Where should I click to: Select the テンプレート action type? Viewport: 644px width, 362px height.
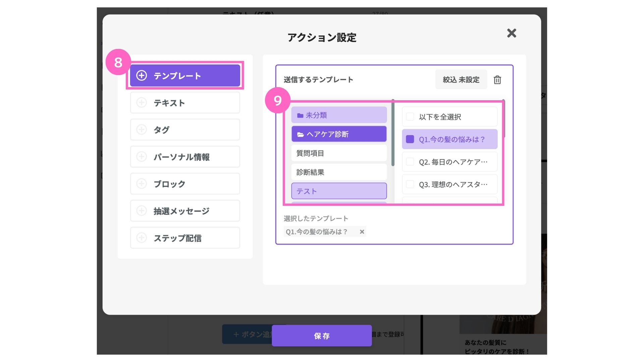(x=185, y=75)
